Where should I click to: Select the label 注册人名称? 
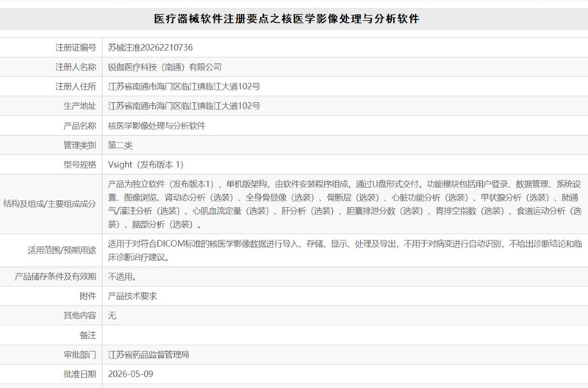pos(76,67)
